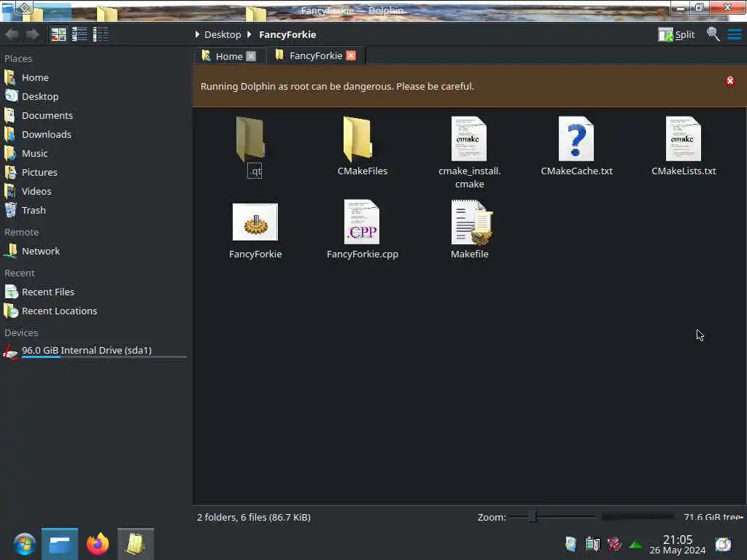Open the file manager taskbar icon
The width and height of the screenshot is (747, 560).
pyautogui.click(x=60, y=544)
